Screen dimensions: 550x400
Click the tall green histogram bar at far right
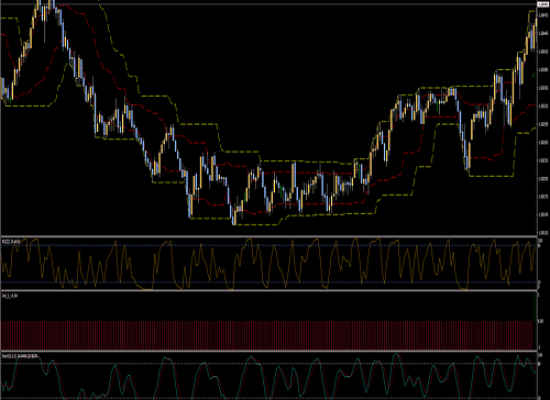coord(535,307)
